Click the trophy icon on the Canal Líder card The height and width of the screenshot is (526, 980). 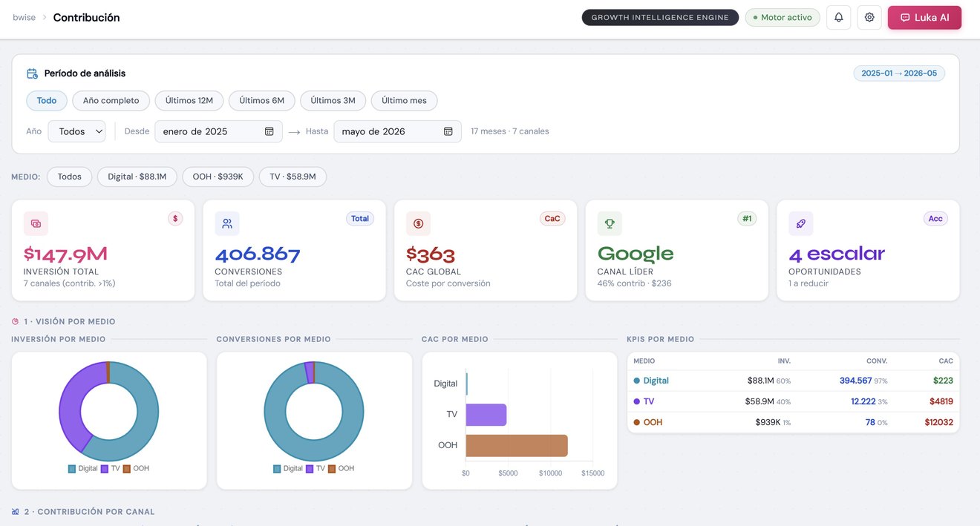[x=610, y=223]
